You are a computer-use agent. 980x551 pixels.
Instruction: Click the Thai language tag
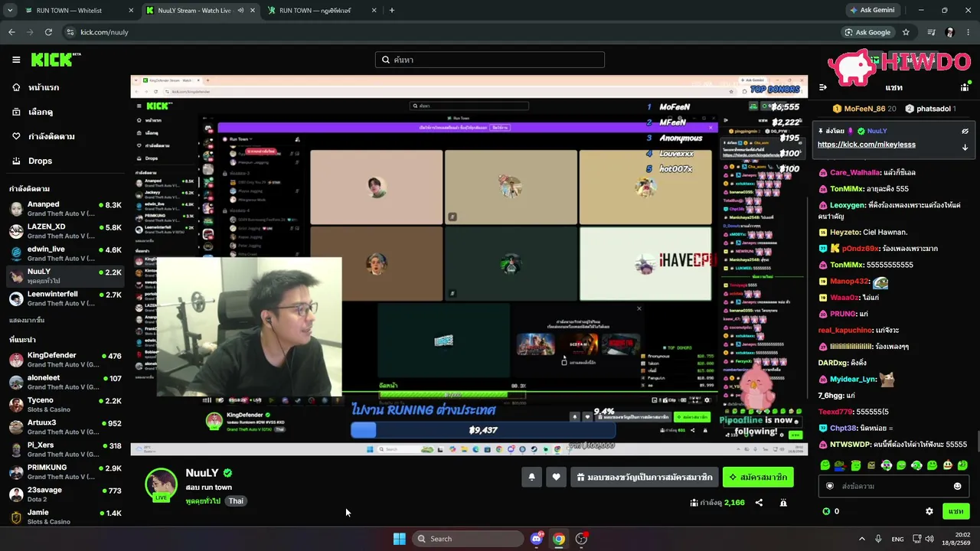pos(236,501)
